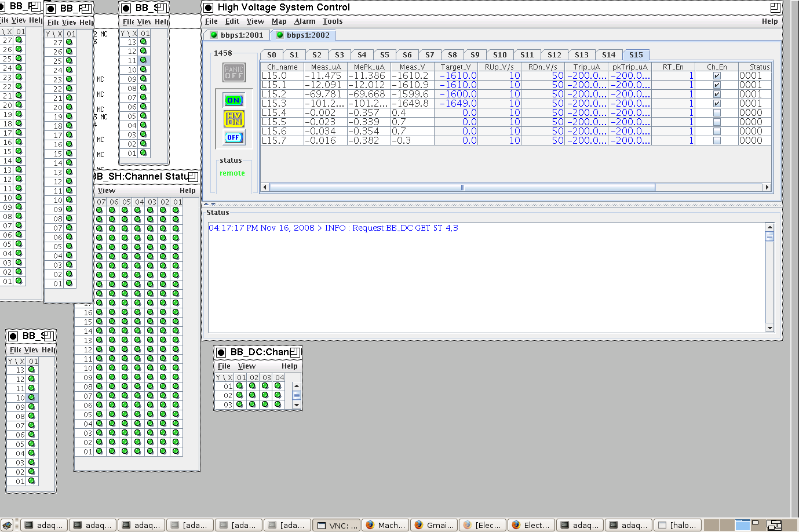Click table horizontal scrollbar right arrow
799x532 pixels.
767,187
